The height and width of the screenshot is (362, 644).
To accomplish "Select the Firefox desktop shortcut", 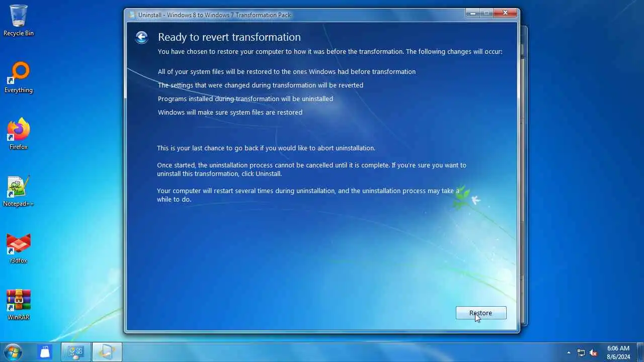I will 19,134.
